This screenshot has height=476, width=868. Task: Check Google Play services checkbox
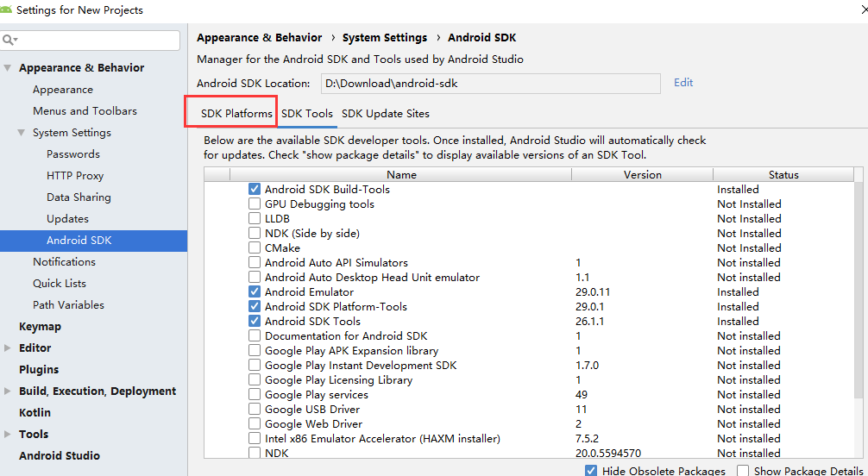255,395
